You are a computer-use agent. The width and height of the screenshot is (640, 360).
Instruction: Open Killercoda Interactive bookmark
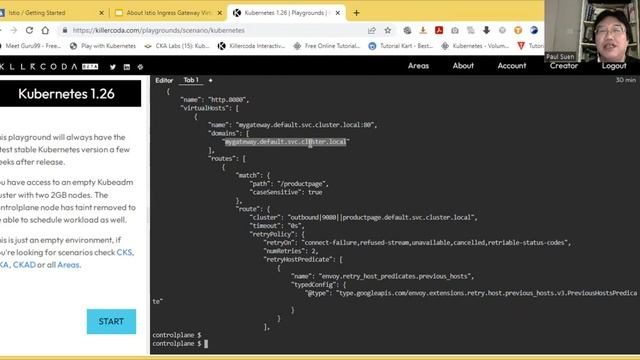coord(251,46)
